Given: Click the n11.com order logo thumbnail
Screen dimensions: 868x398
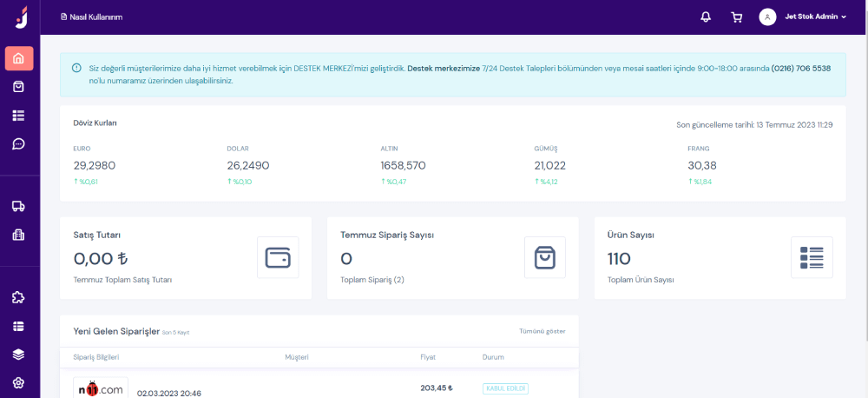Looking at the screenshot, I should [101, 388].
